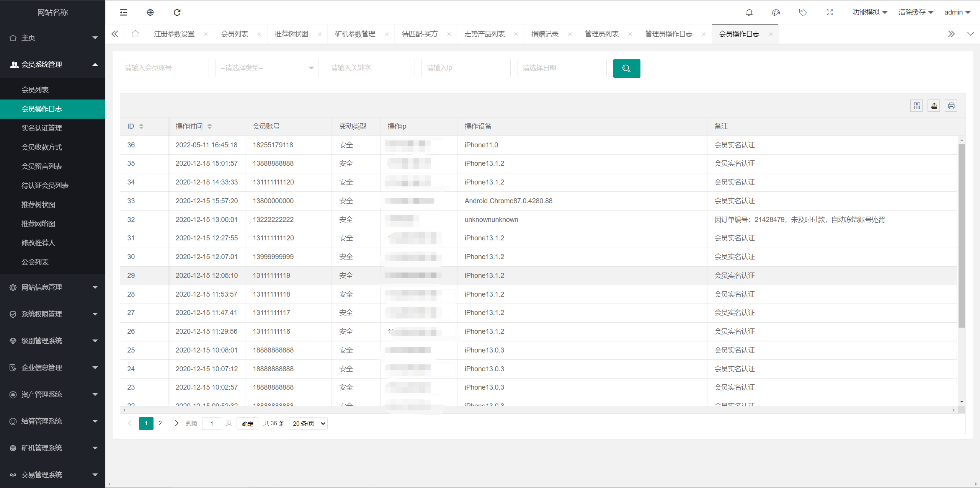Collapse sidebar with hamburger icon
The width and height of the screenshot is (980, 488).
click(123, 12)
